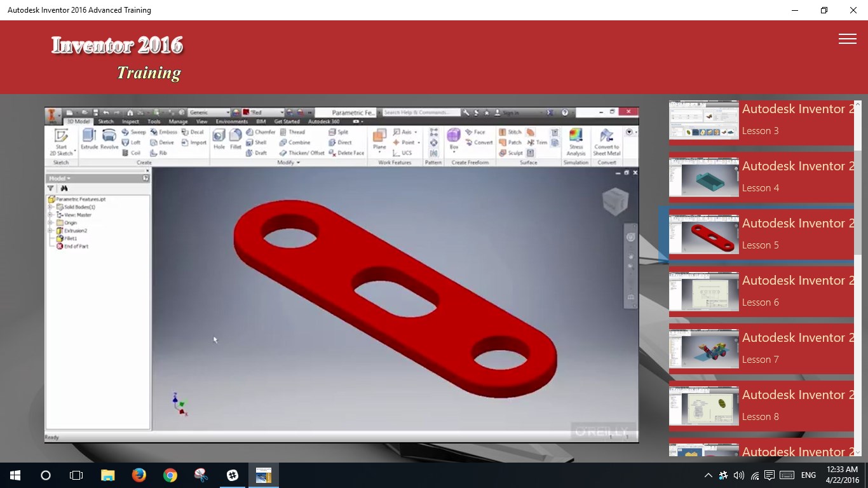Viewport: 868px width, 488px height.
Task: Expand the Origin folder in browser
Action: click(x=51, y=222)
